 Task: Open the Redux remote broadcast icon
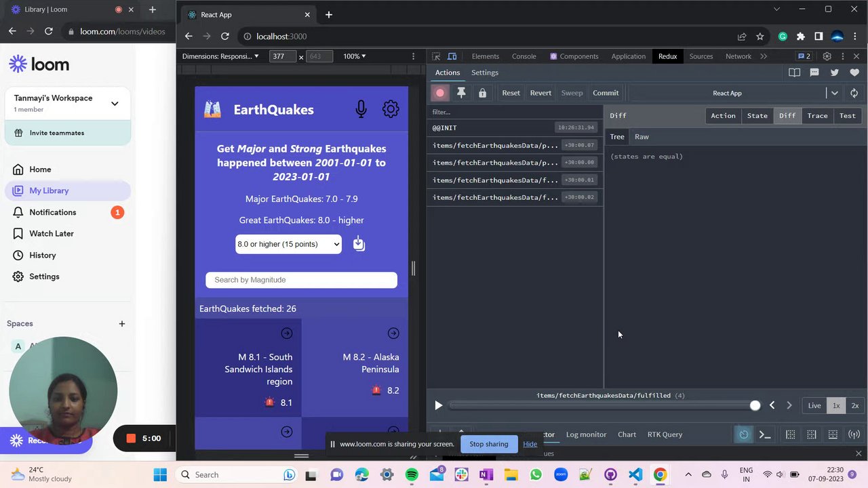pyautogui.click(x=854, y=434)
